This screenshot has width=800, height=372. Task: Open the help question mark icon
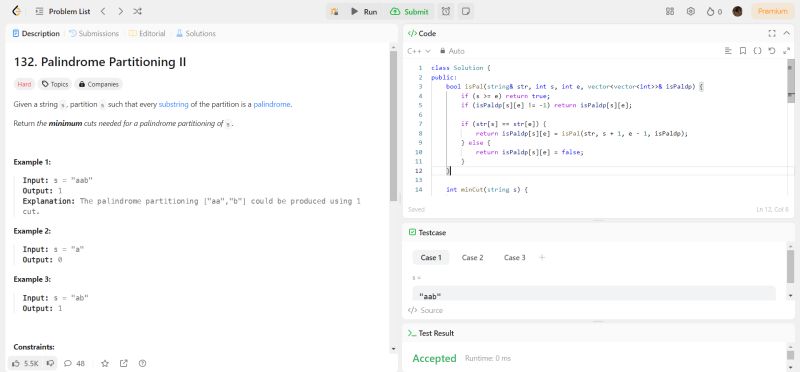142,363
